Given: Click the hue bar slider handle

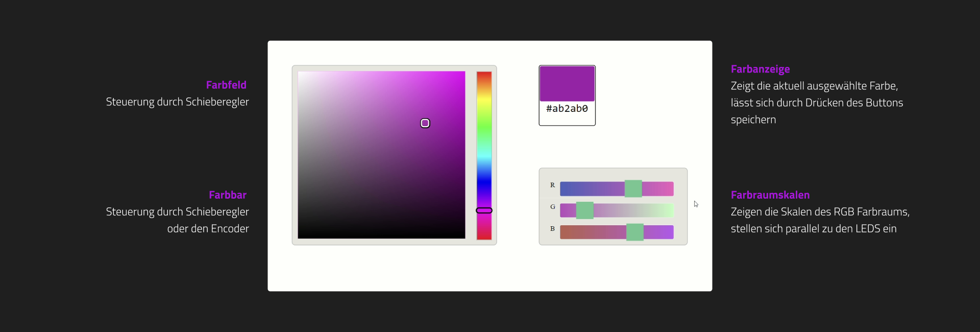Looking at the screenshot, I should [484, 210].
